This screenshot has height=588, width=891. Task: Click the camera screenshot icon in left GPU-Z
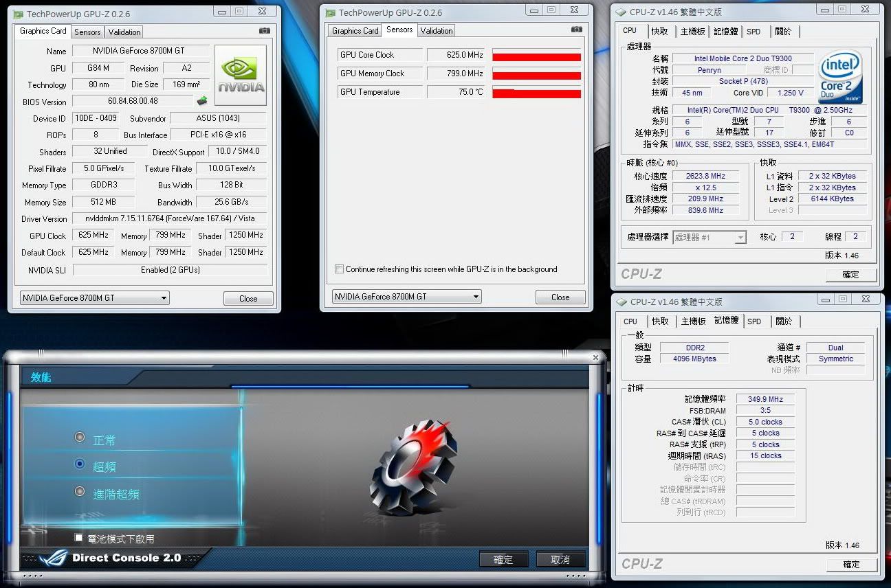[x=264, y=31]
